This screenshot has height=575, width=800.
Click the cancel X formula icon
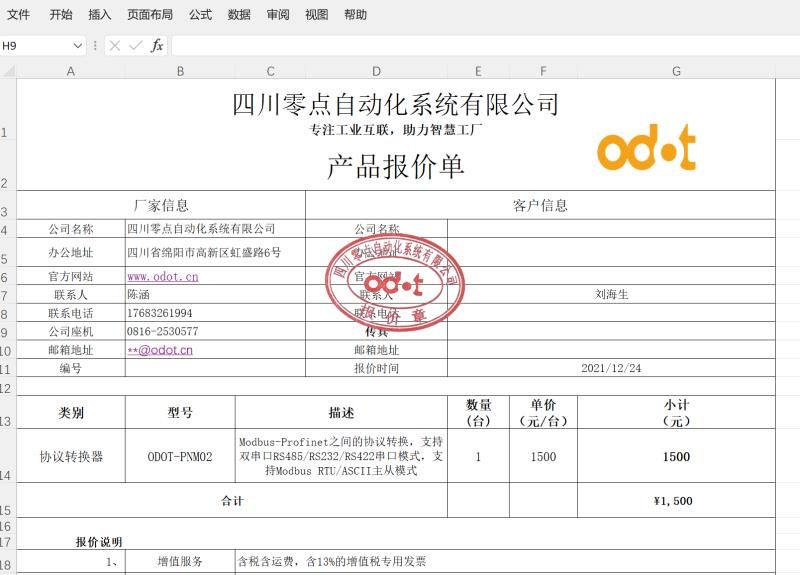[115, 46]
